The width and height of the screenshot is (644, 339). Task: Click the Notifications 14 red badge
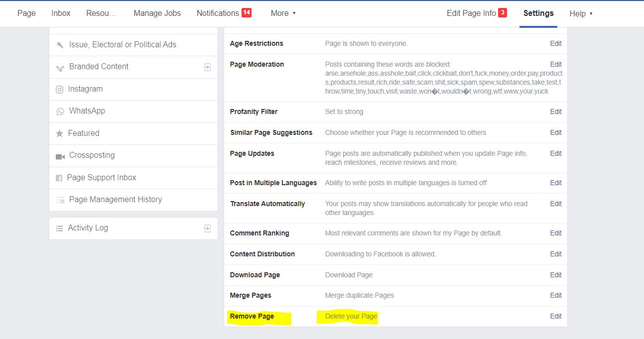click(247, 12)
